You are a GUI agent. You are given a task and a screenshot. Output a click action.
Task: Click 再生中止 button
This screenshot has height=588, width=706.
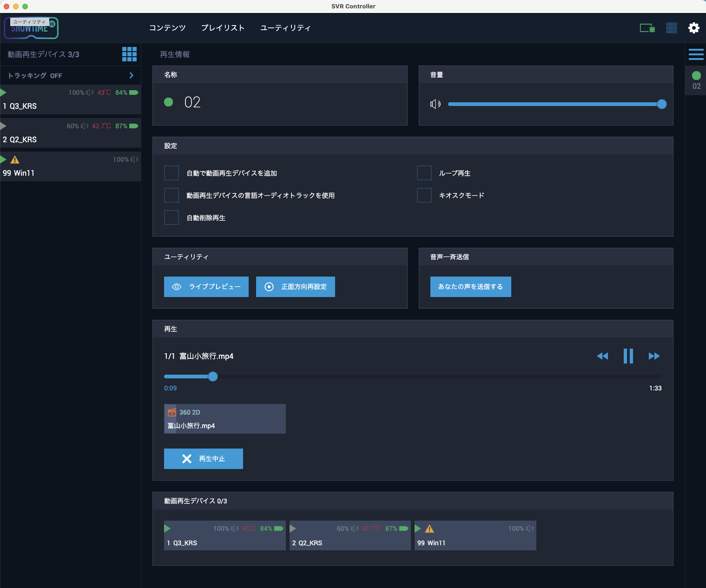click(x=204, y=459)
